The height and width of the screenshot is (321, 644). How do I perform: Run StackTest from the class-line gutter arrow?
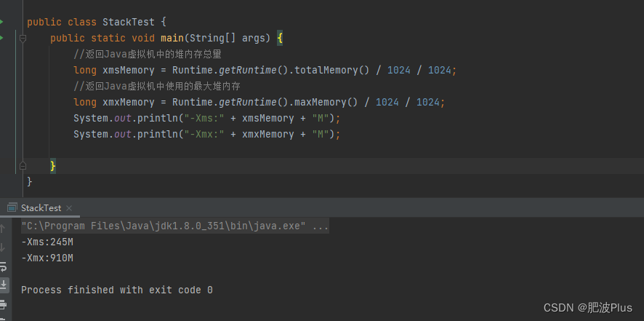click(x=1, y=21)
